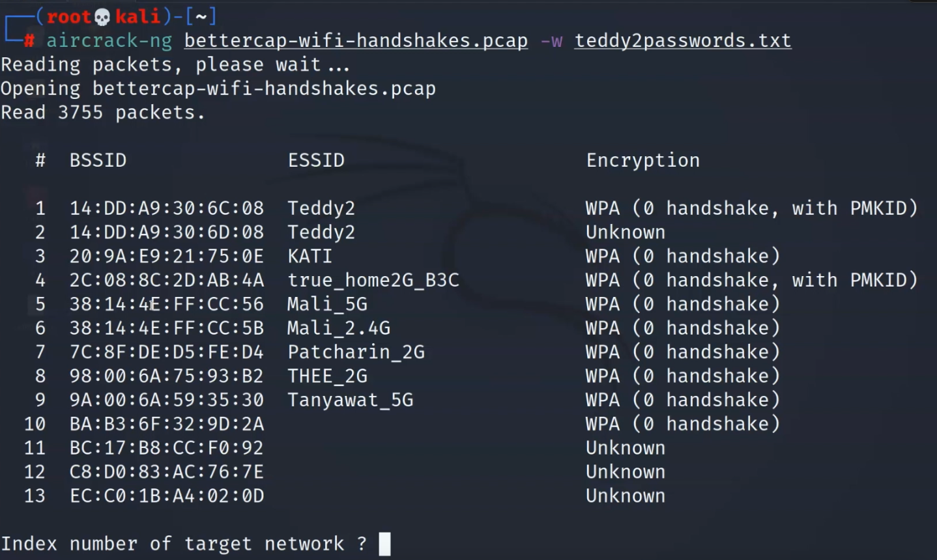Viewport: 937px width, 560px height.
Task: Click the underlined bettercap-wifi-handshakes.pcap filename
Action: (x=356, y=40)
